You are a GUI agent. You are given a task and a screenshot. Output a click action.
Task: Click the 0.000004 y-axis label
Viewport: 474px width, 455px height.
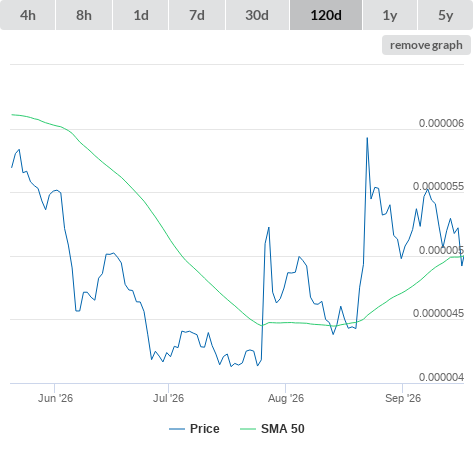441,377
